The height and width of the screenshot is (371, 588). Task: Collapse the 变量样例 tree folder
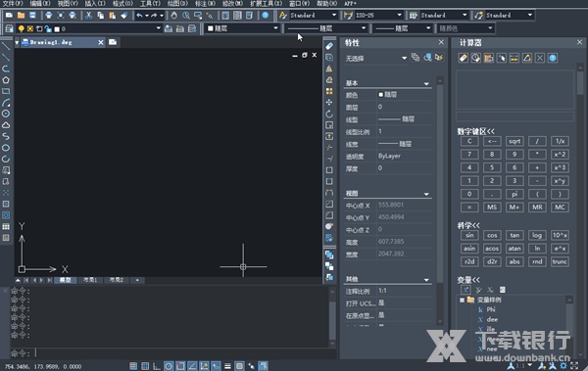point(462,300)
